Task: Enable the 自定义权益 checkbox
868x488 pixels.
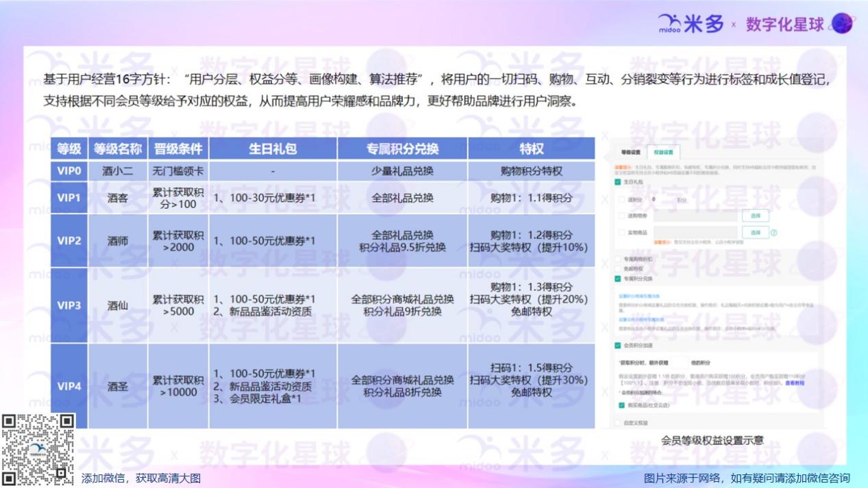Action: (x=618, y=423)
